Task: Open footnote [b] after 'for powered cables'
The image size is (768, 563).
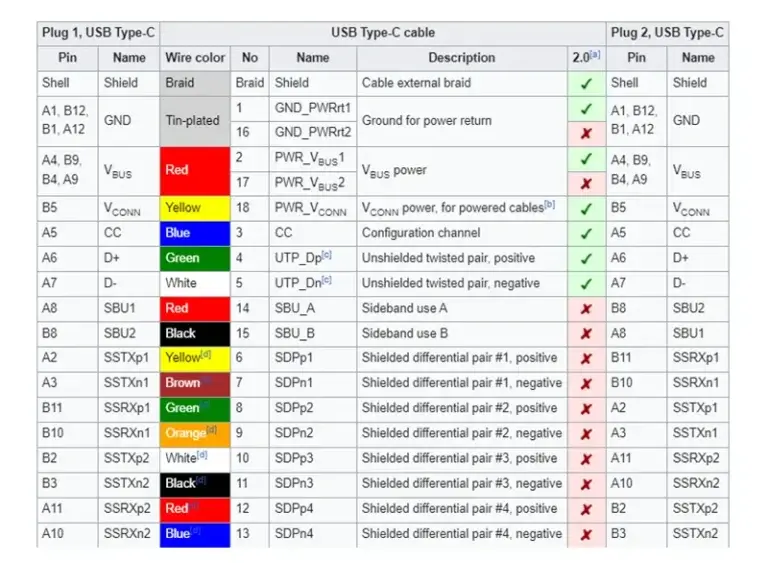Action: point(550,206)
